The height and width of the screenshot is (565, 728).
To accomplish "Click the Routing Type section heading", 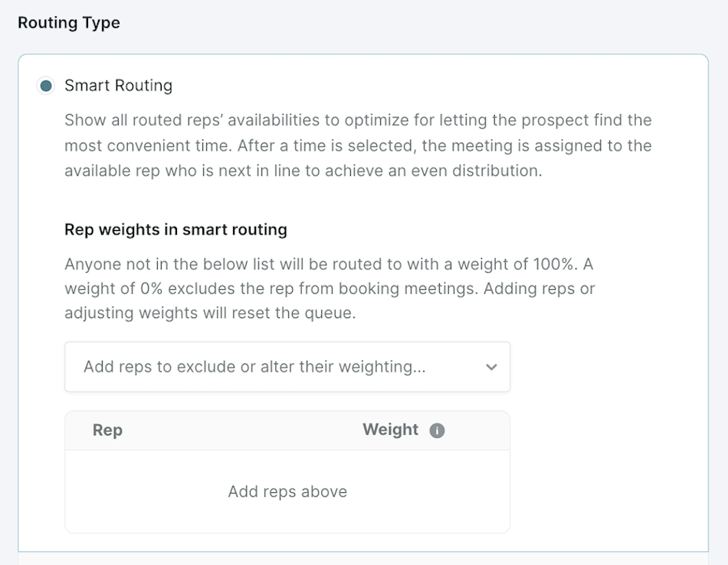I will [69, 23].
